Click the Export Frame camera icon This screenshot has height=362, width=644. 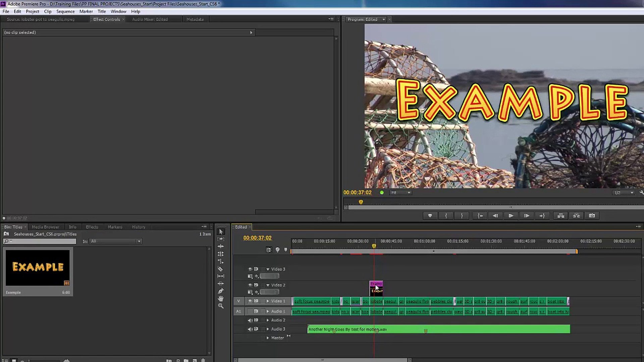pyautogui.click(x=592, y=216)
